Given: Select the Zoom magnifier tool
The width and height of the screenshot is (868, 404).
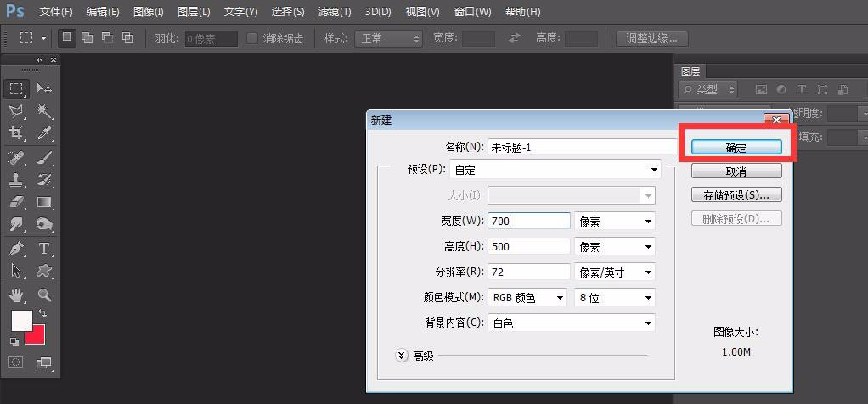Looking at the screenshot, I should click(x=43, y=295).
